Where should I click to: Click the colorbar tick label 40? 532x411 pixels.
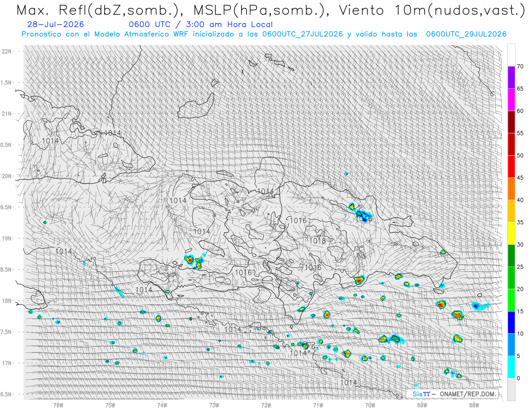pyautogui.click(x=520, y=200)
